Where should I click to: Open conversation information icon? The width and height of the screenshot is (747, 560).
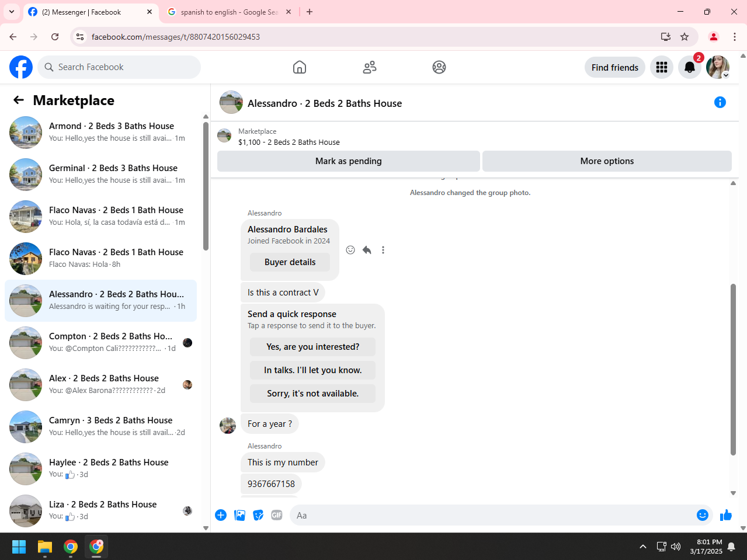click(x=720, y=102)
